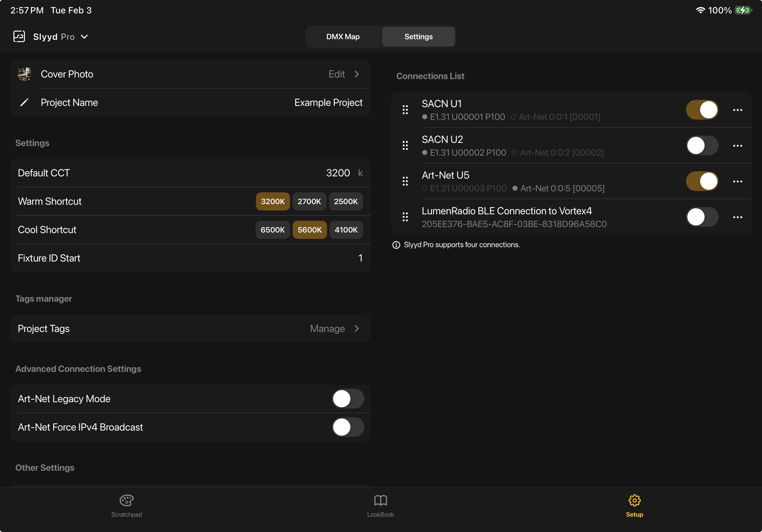The width and height of the screenshot is (762, 532).
Task: Click the info icon about connection limit
Action: (x=396, y=245)
